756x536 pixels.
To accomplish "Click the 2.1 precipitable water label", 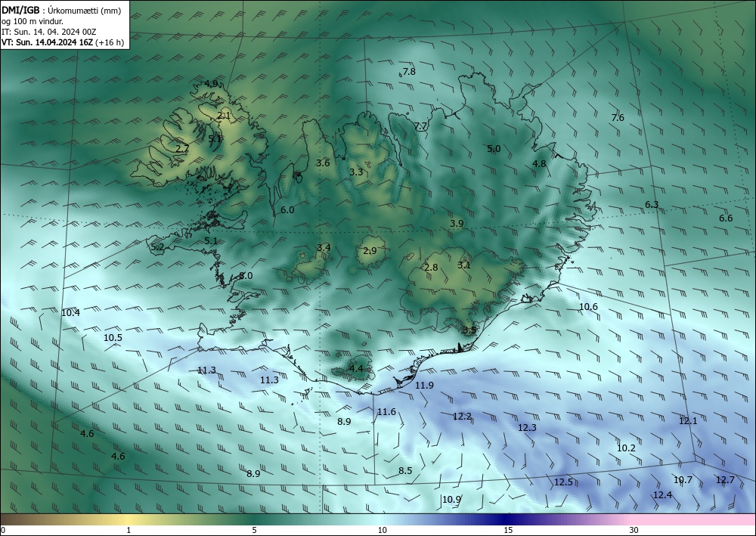I will tap(223, 115).
